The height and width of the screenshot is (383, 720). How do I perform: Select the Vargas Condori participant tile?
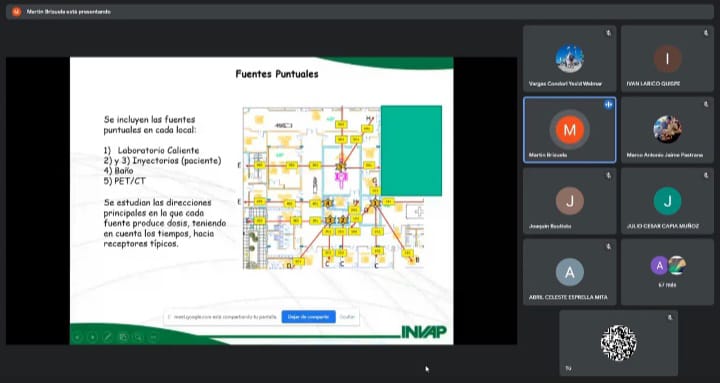pyautogui.click(x=569, y=58)
